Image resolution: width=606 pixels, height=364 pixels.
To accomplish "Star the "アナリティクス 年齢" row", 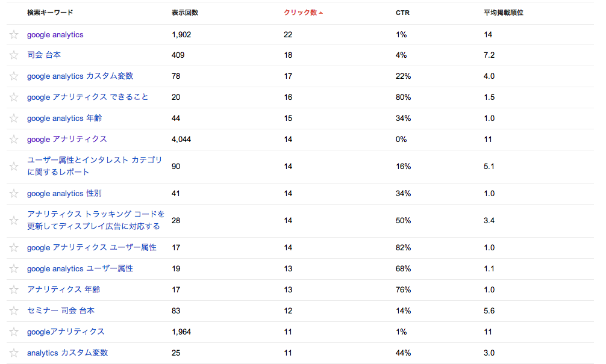I will tap(14, 289).
